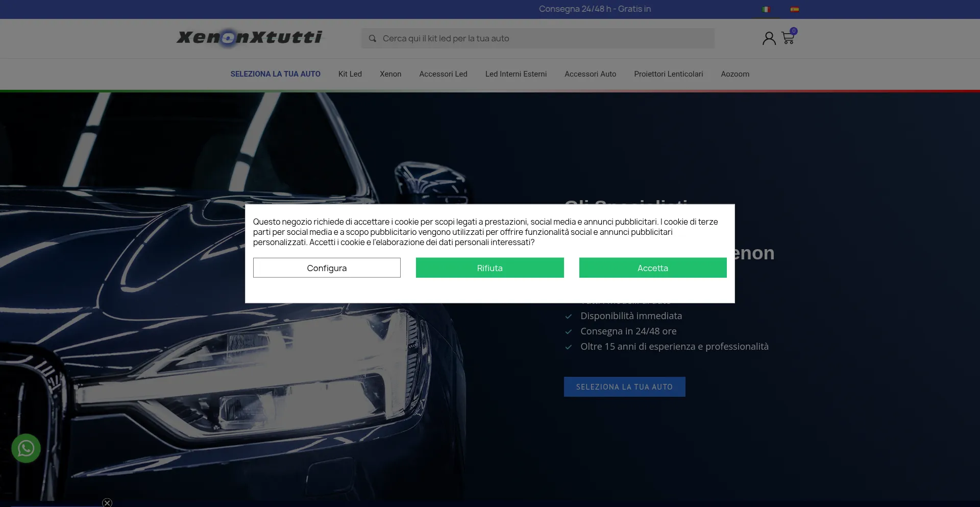This screenshot has height=507, width=980.
Task: Click the search magnifier icon
Action: 373,38
